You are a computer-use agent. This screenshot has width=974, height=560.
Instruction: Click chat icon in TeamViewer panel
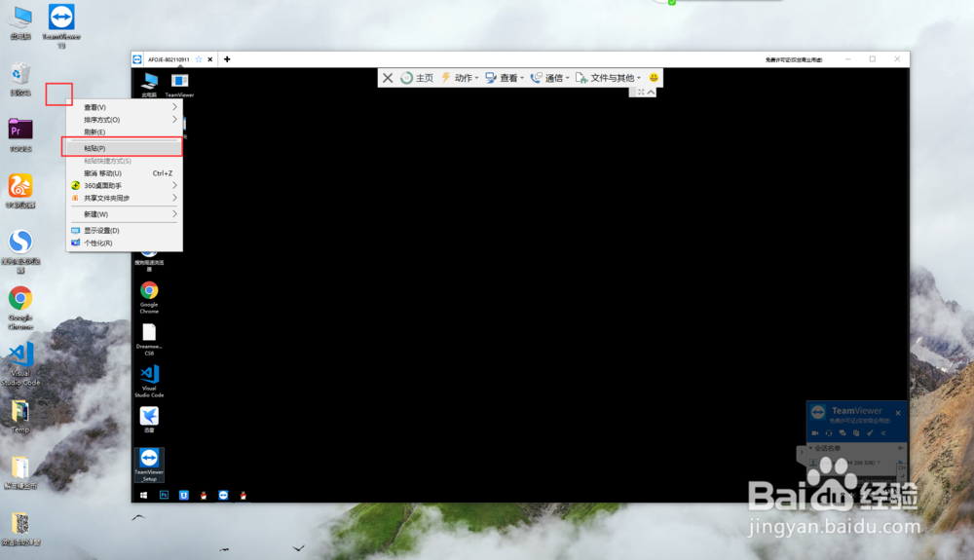[x=843, y=432]
